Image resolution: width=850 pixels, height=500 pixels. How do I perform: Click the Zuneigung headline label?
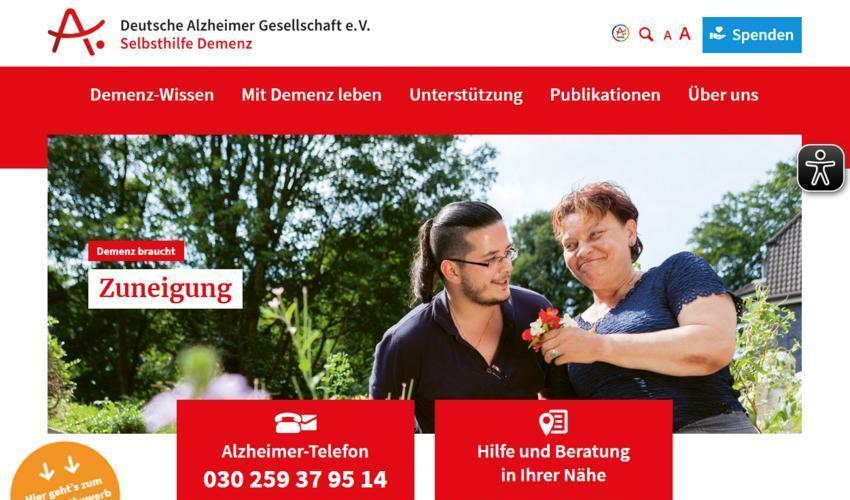click(x=165, y=289)
